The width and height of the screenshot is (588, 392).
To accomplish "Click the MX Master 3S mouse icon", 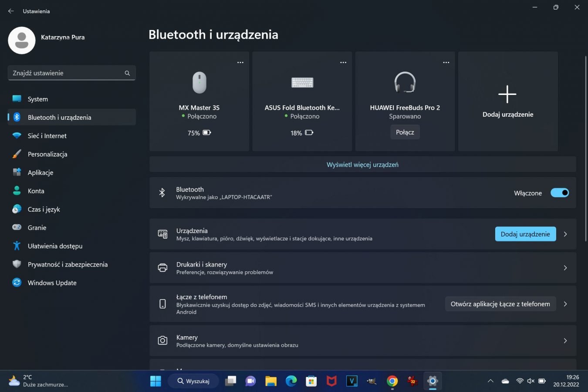I will (199, 82).
